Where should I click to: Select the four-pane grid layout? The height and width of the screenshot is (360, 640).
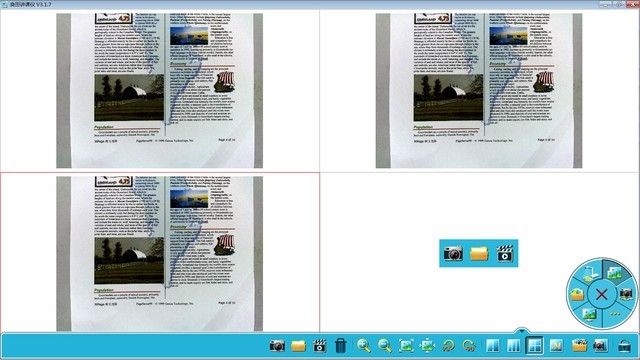click(535, 346)
